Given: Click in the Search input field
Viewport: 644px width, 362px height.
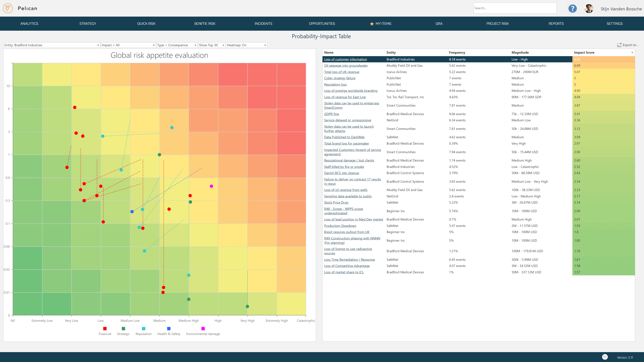Looking at the screenshot, I should coord(515,8).
